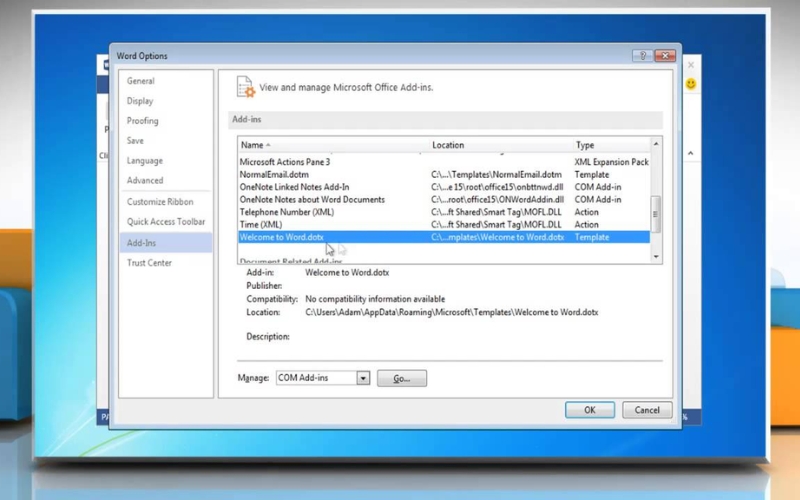Image resolution: width=800 pixels, height=500 pixels.
Task: Open the Display options category
Action: (140, 101)
